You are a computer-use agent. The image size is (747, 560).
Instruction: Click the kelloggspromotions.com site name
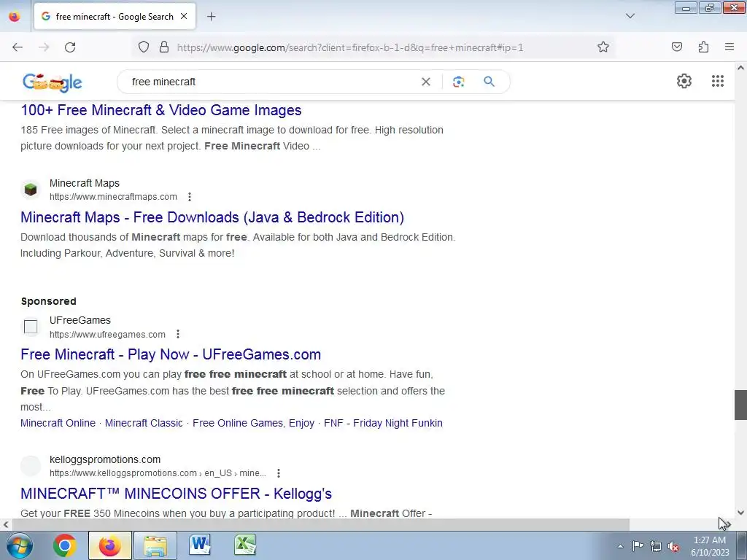click(105, 459)
